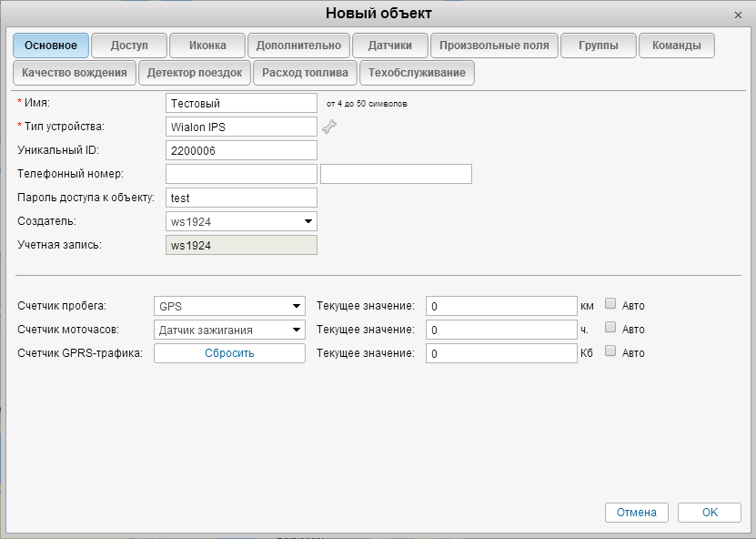Open the Иконка tab

click(x=207, y=46)
